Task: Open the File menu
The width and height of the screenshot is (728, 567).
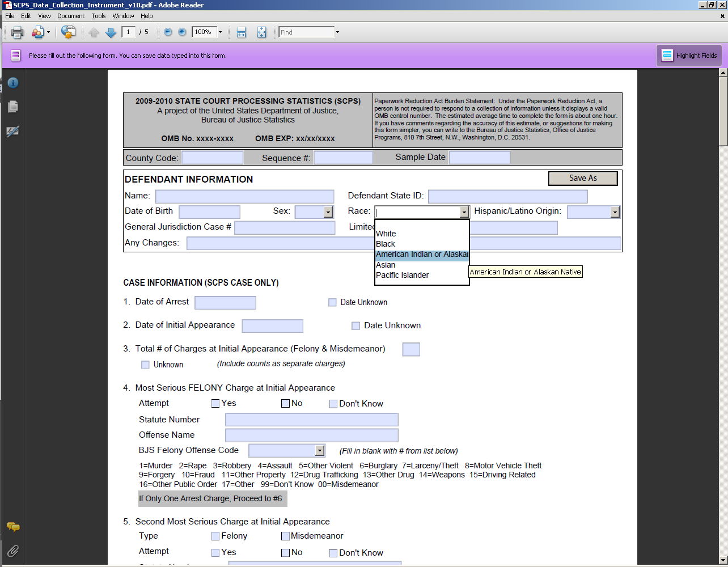Action: click(10, 16)
